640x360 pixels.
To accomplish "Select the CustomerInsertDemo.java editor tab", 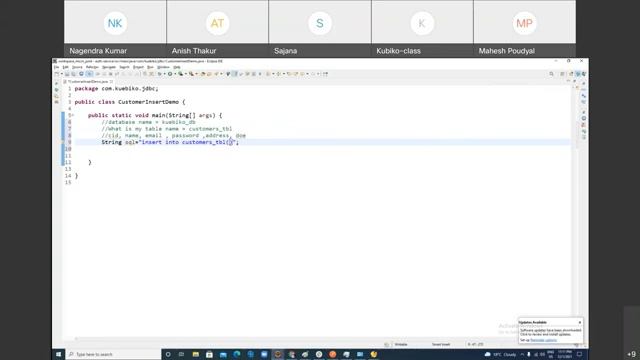I will (87, 82).
